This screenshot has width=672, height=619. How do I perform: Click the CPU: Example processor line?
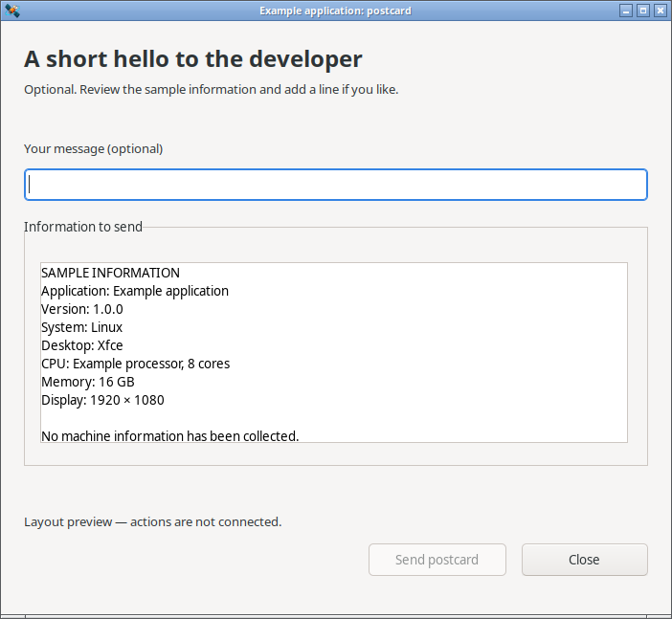tap(135, 364)
